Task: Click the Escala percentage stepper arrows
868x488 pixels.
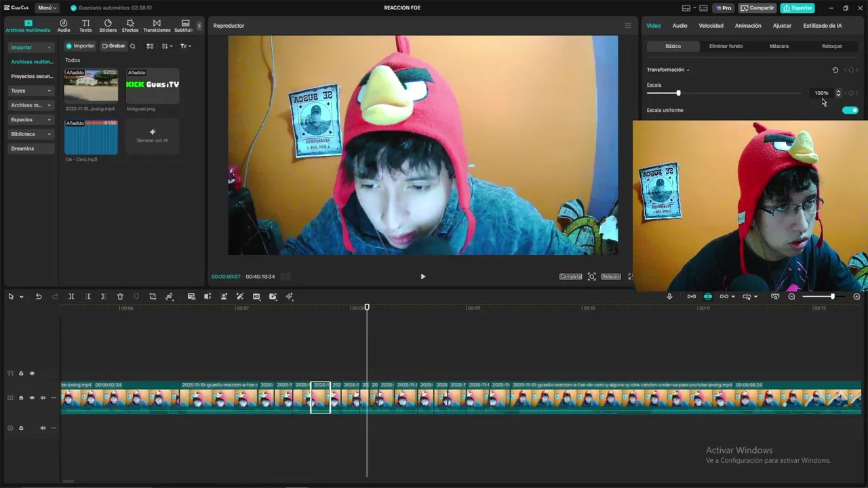Action: point(838,93)
